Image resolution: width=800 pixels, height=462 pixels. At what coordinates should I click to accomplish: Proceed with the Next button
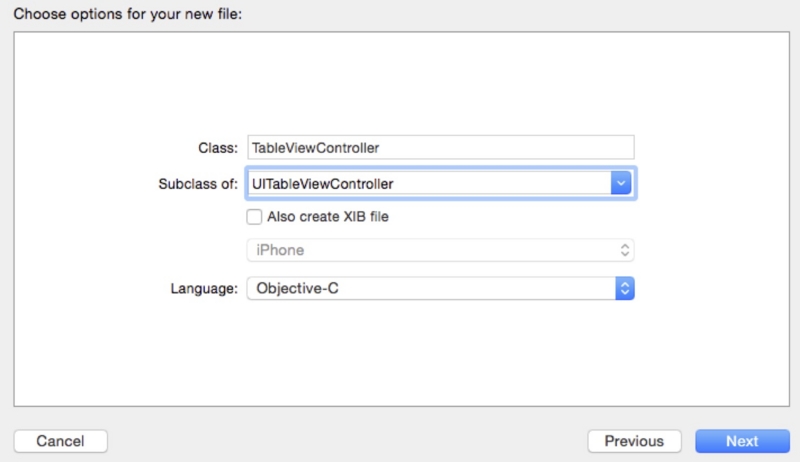click(x=742, y=441)
